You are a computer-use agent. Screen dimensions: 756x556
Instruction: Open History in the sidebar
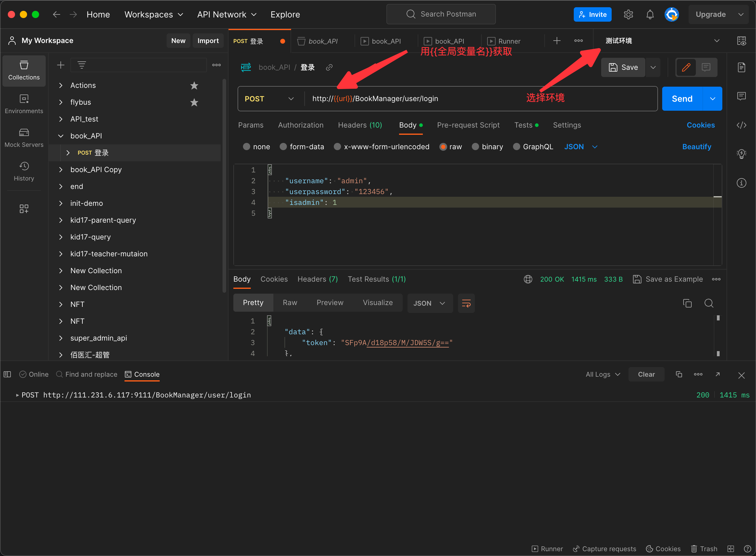[x=24, y=171]
